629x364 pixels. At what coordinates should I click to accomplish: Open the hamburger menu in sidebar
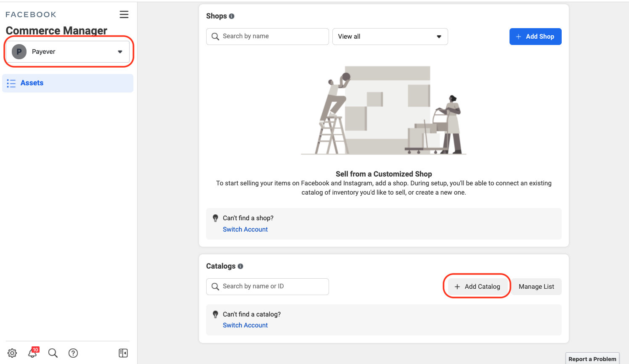[x=124, y=15]
